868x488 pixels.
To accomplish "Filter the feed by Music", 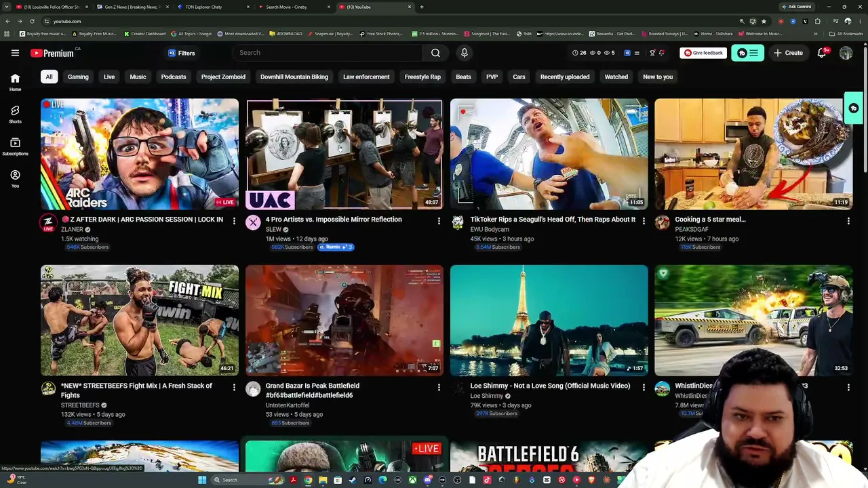I will click(138, 77).
